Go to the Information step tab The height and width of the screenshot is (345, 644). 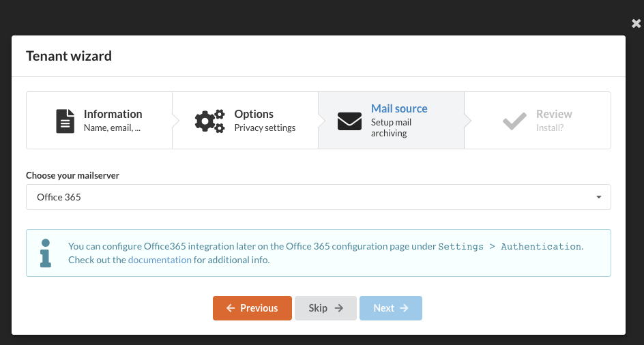click(100, 120)
